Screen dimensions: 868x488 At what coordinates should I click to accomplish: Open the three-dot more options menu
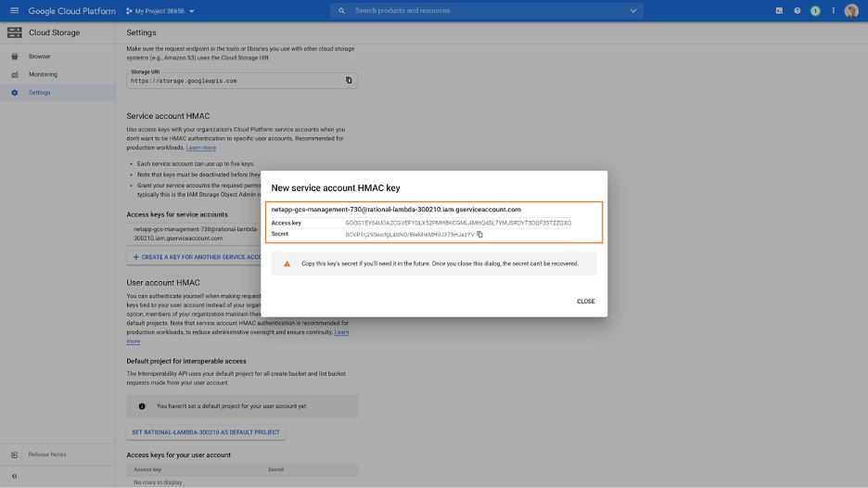click(x=833, y=11)
